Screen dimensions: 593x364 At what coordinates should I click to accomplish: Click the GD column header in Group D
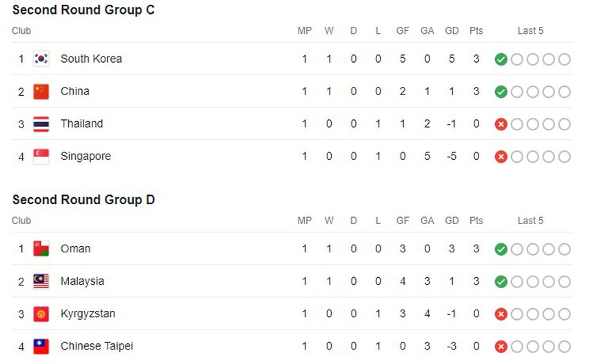tap(452, 221)
